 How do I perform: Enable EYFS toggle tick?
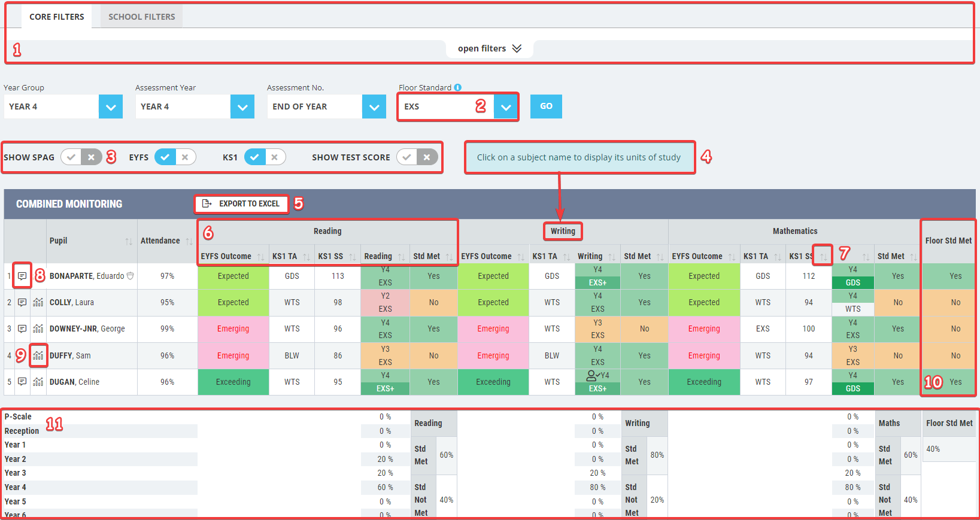[x=165, y=157]
